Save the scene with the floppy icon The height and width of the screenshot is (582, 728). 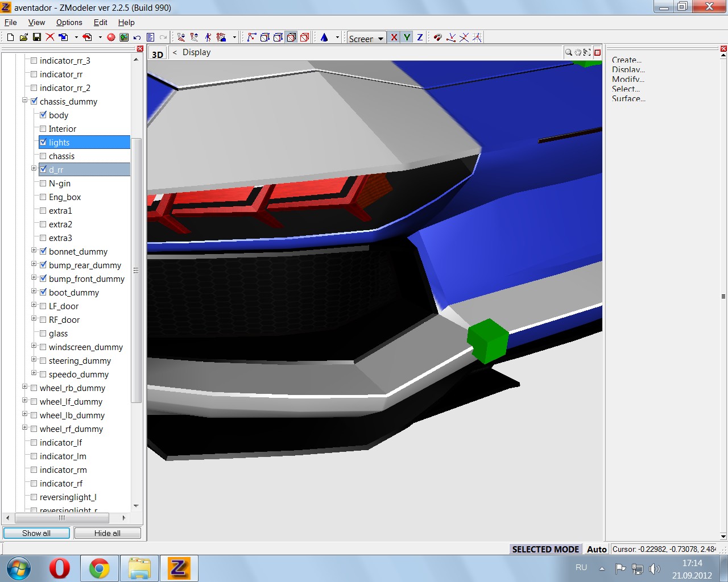(x=36, y=38)
